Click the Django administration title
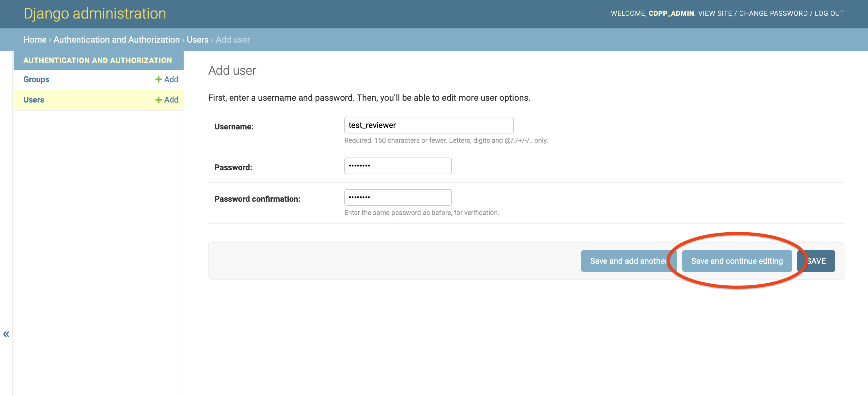Viewport: 868px width, 396px height. (95, 14)
